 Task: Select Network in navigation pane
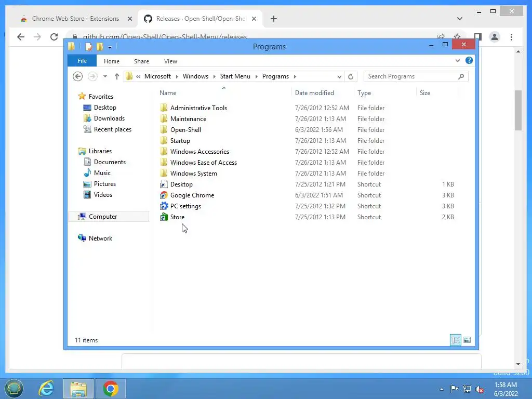(x=96, y=238)
